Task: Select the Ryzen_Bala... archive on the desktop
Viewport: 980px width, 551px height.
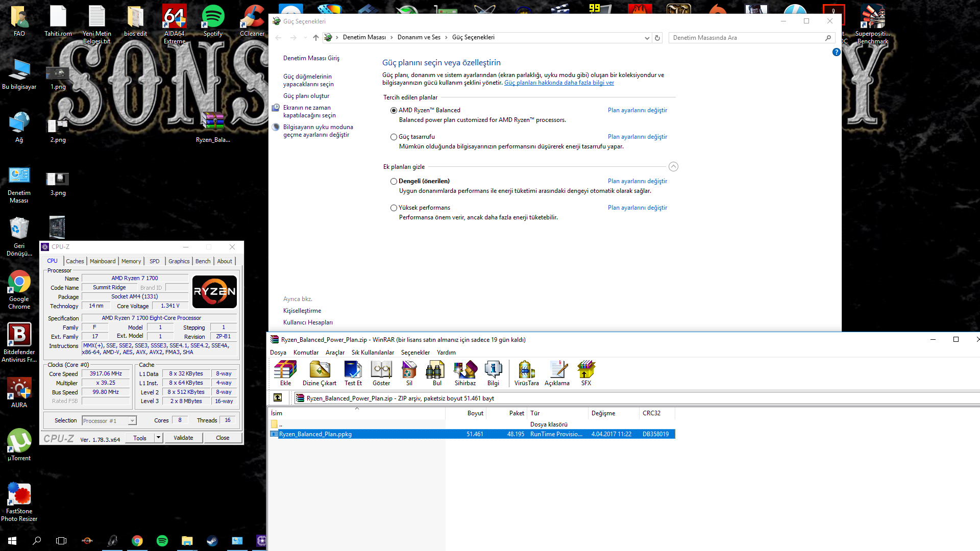Action: (213, 127)
